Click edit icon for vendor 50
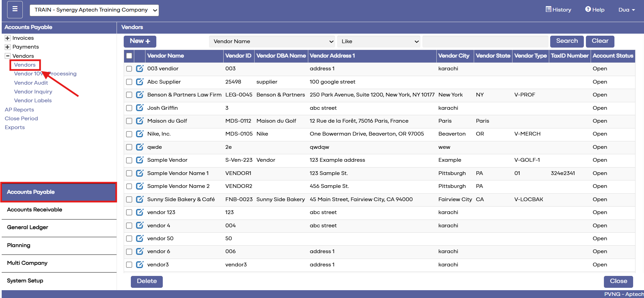 [140, 238]
